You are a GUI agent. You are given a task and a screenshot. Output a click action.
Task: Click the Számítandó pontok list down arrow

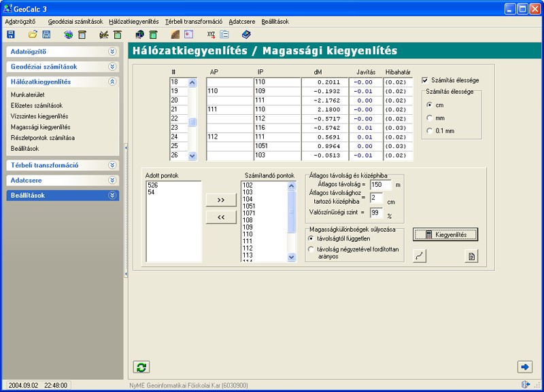292,257
